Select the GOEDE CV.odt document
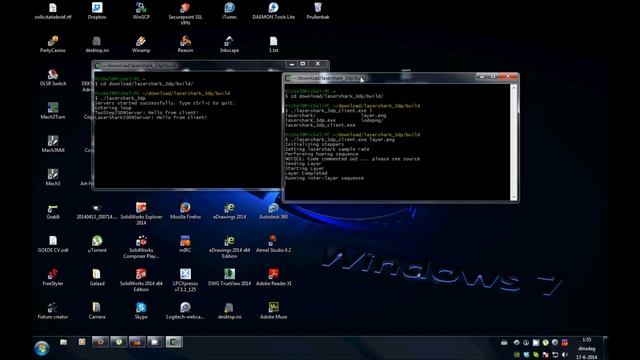This screenshot has width=640, height=360. click(53, 244)
